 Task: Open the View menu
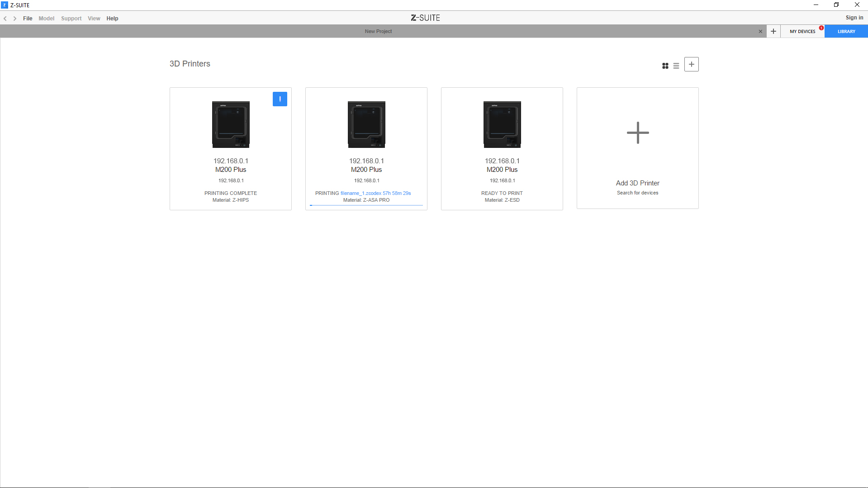[x=94, y=19]
